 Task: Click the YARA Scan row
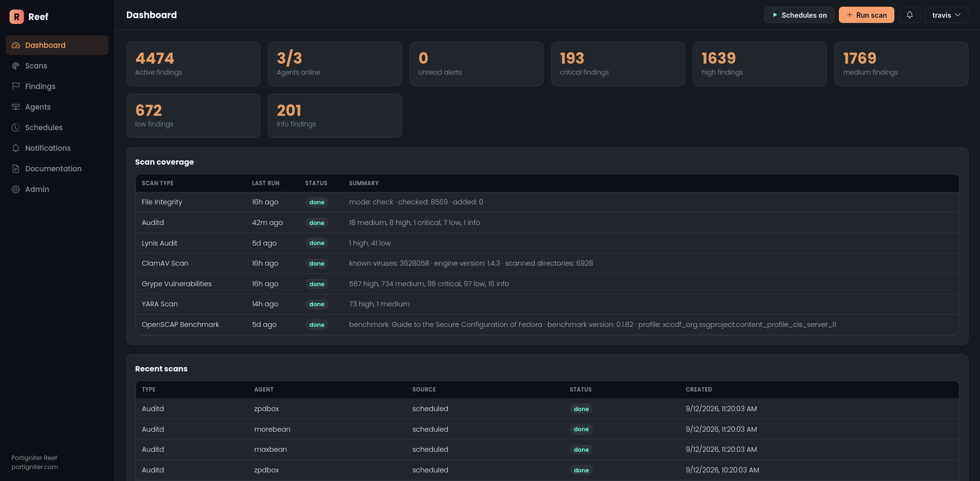(x=547, y=304)
